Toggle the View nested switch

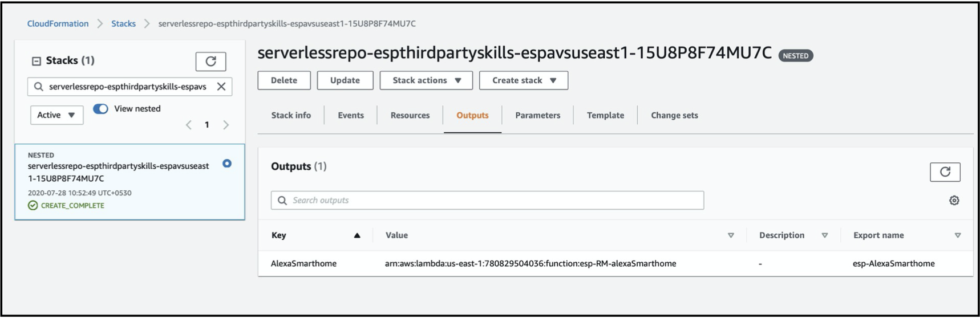pos(101,109)
